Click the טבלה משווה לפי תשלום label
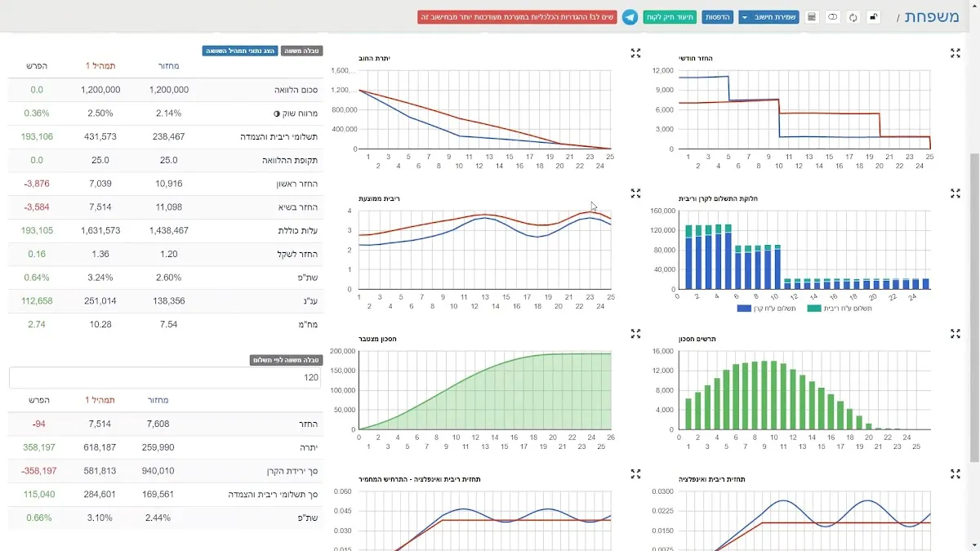The width and height of the screenshot is (980, 551). pyautogui.click(x=286, y=360)
